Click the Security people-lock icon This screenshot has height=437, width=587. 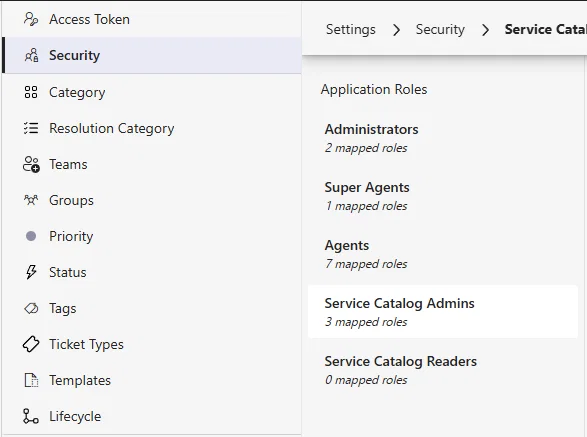[x=31, y=55]
